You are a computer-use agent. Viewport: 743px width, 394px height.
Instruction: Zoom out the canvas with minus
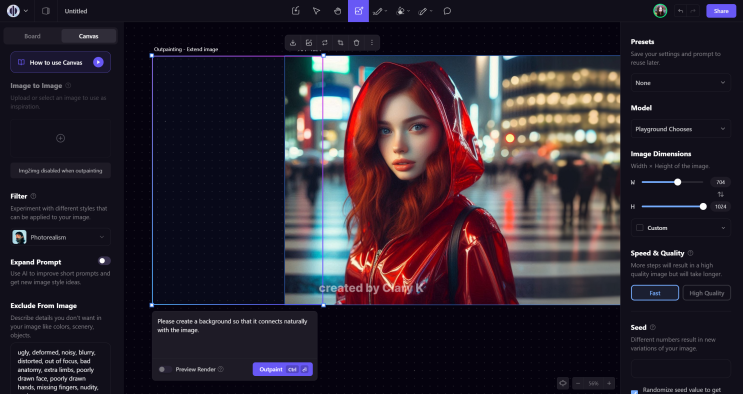pos(578,383)
